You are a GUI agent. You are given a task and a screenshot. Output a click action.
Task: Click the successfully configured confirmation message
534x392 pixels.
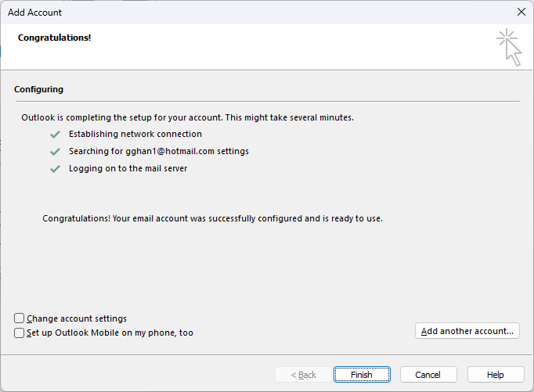point(212,218)
